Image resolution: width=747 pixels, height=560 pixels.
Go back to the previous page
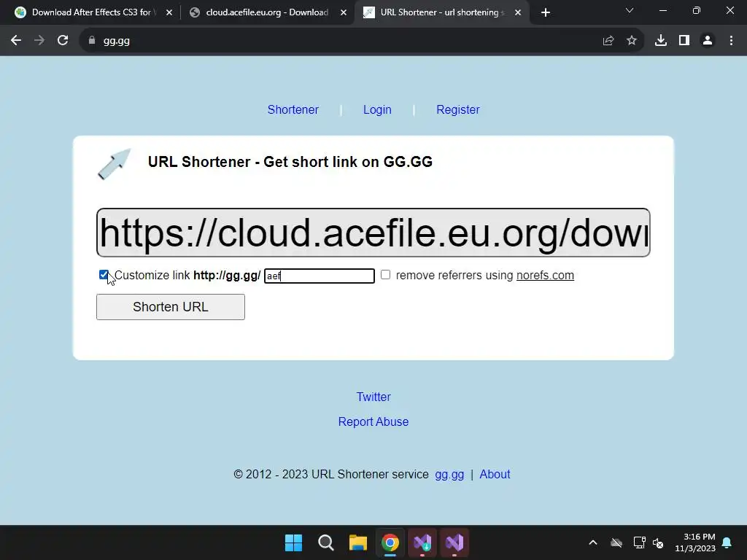pyautogui.click(x=16, y=41)
